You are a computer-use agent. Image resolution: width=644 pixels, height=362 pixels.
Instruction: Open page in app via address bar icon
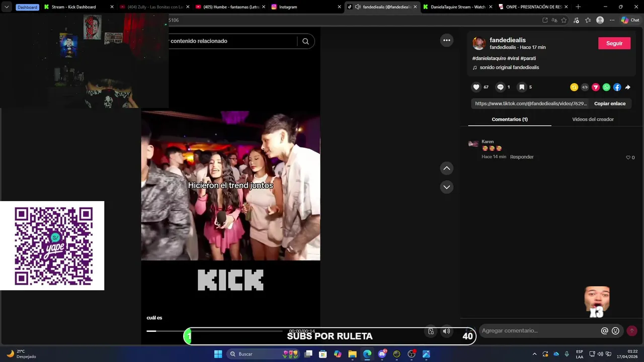(x=545, y=20)
